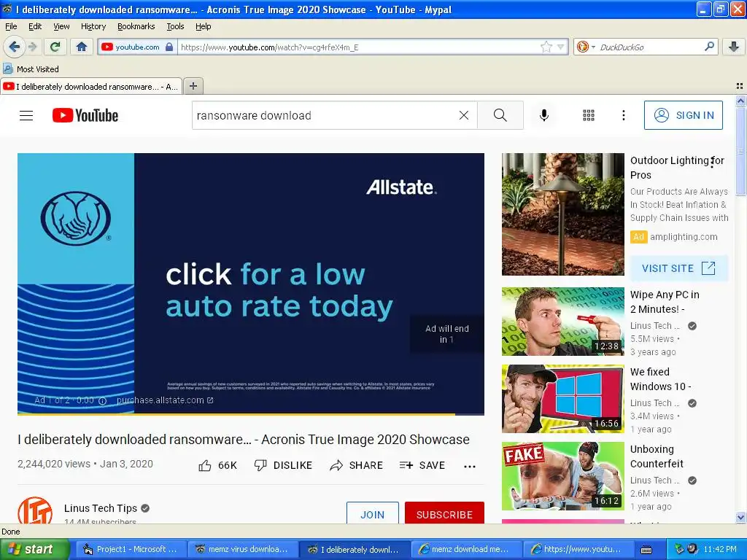Viewport: 747px width, 560px height.
Task: Open the purchase.allstate.com ad link
Action: (x=165, y=400)
